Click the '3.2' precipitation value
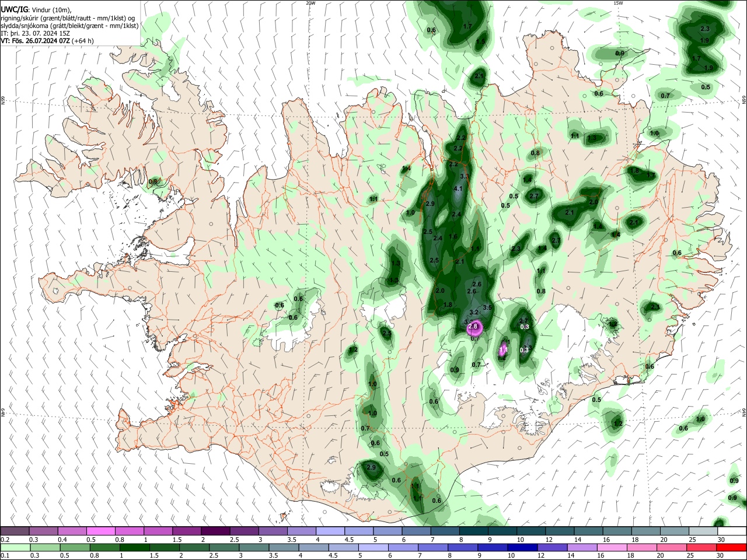The image size is (747, 560). (x=474, y=313)
